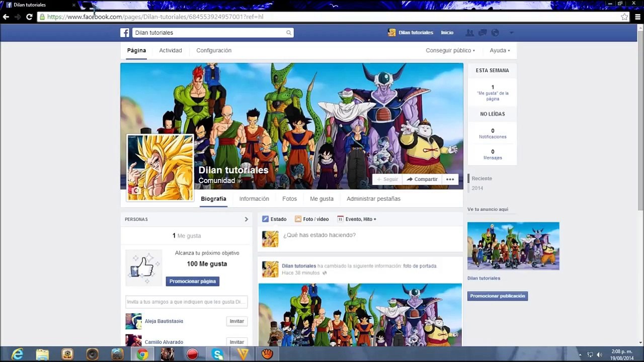Viewport: 644px width, 362px height.
Task: Reload the page with the refresh icon
Action: coord(29,17)
